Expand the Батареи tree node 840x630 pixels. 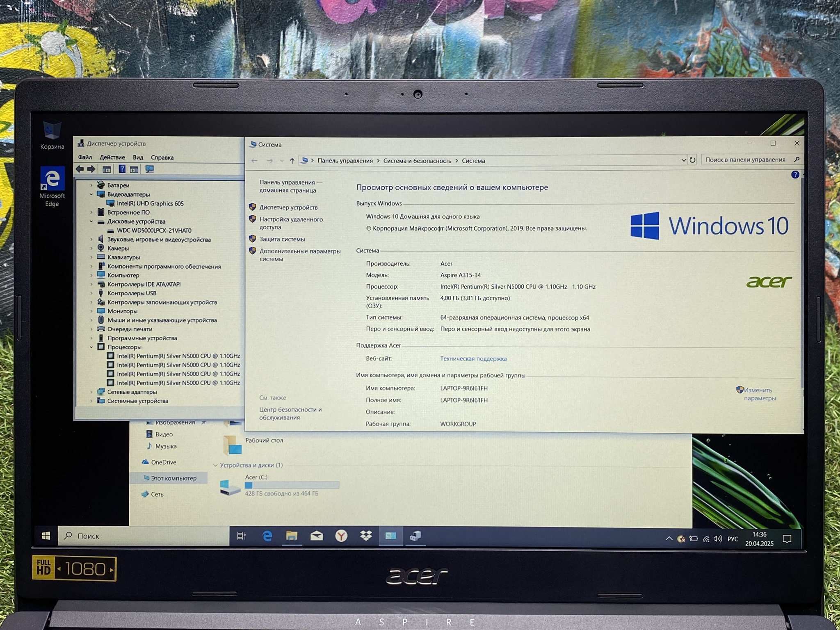(x=91, y=185)
